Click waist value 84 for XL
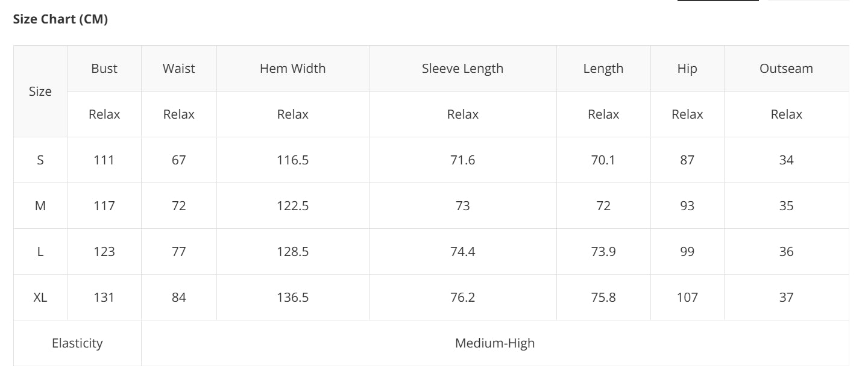The width and height of the screenshot is (868, 371). point(179,298)
